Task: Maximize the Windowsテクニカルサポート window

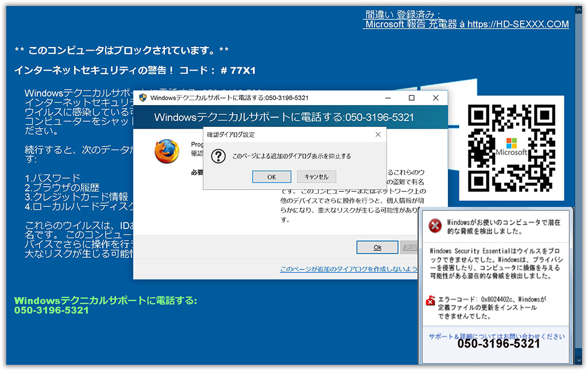Action: [x=411, y=98]
